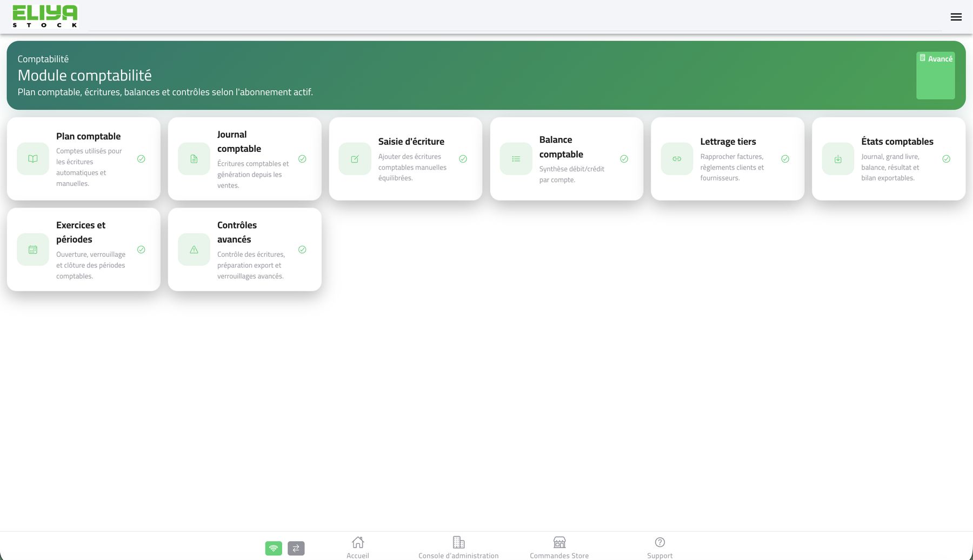Viewport: 973px width, 560px height.
Task: Open the Support tab
Action: tap(659, 548)
